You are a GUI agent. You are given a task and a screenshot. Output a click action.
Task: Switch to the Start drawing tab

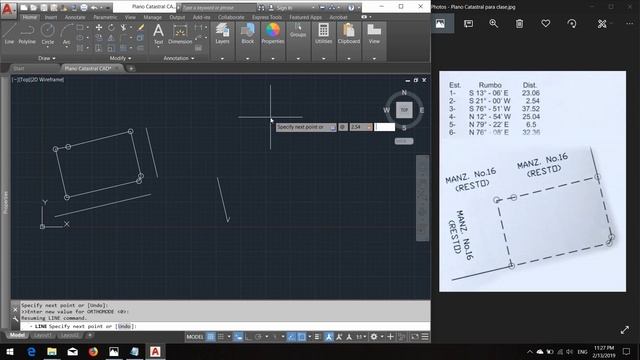[x=19, y=68]
